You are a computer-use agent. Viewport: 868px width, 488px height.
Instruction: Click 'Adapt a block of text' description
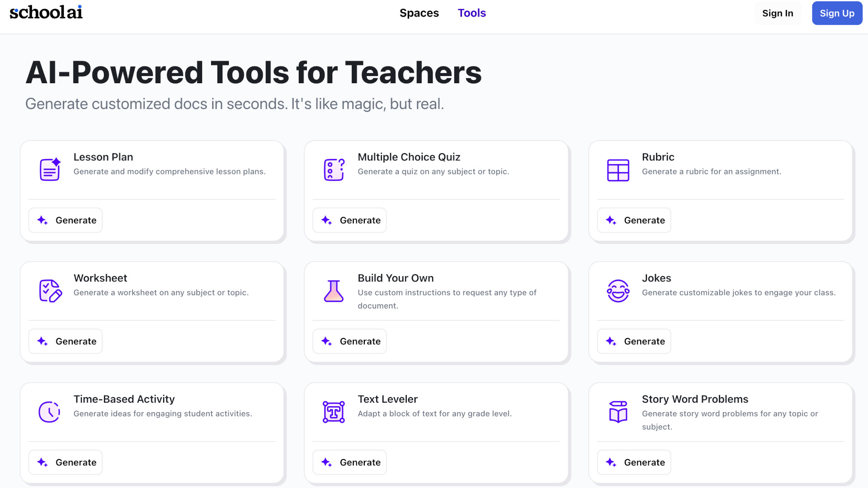434,413
